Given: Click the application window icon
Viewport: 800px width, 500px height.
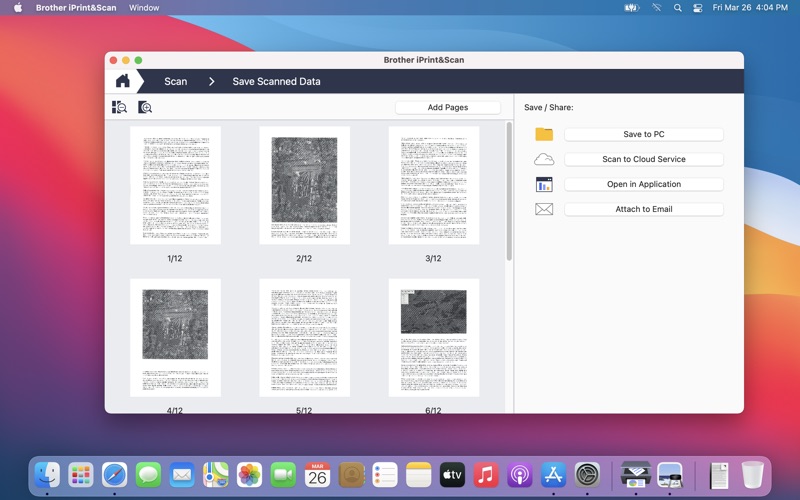Looking at the screenshot, I should click(544, 184).
